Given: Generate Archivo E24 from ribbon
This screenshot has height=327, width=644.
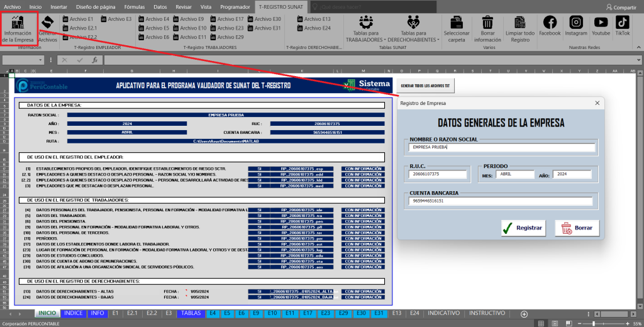Looking at the screenshot, I should (x=314, y=28).
